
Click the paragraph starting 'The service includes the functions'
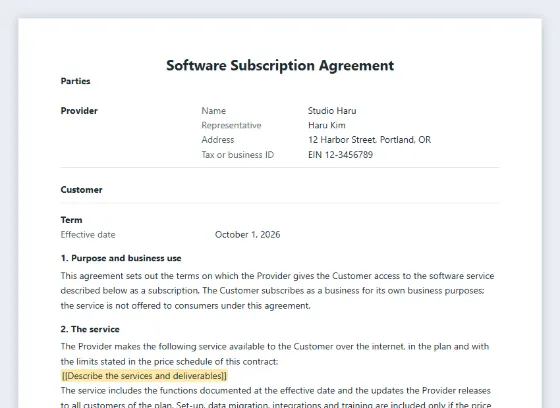[x=276, y=398]
